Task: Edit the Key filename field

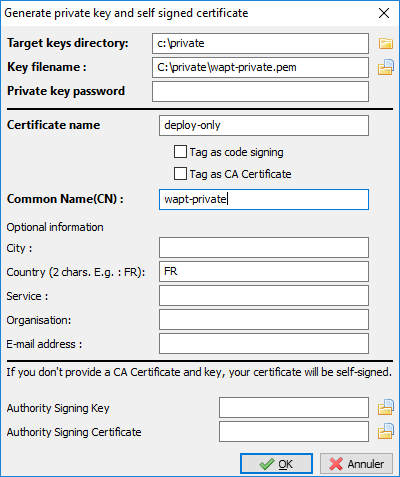Action: tap(260, 67)
